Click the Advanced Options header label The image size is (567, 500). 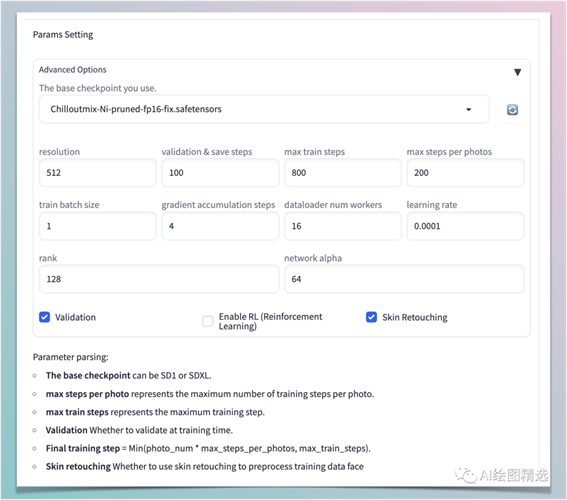(73, 69)
